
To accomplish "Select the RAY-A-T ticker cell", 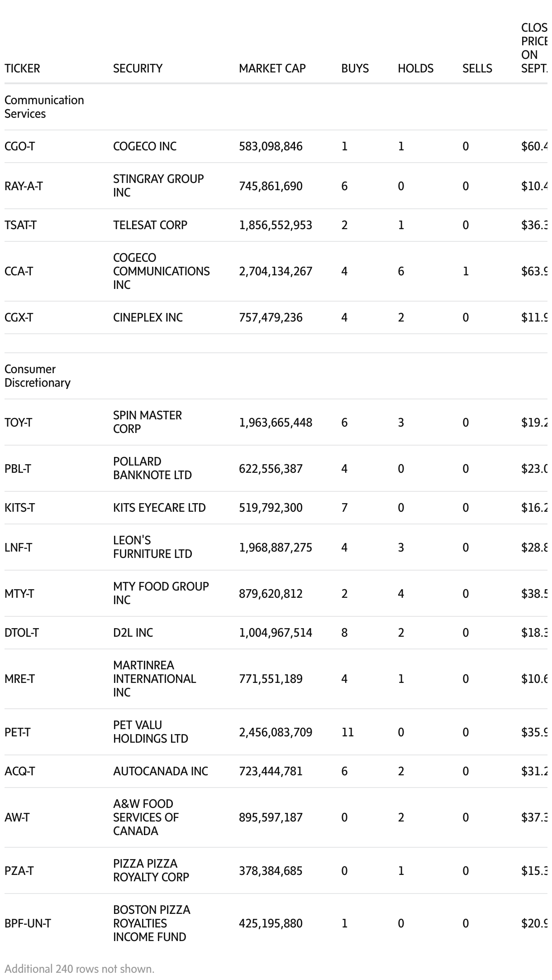I will pos(24,186).
